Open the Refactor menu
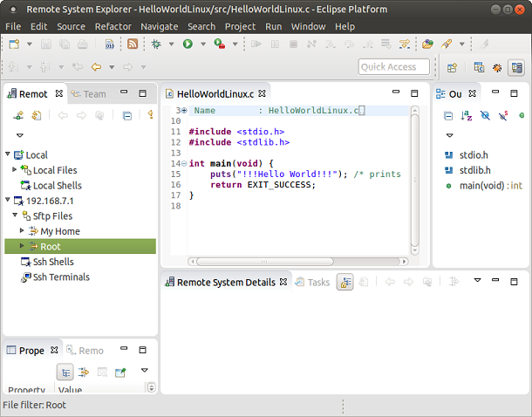Image resolution: width=532 pixels, height=417 pixels. point(113,26)
